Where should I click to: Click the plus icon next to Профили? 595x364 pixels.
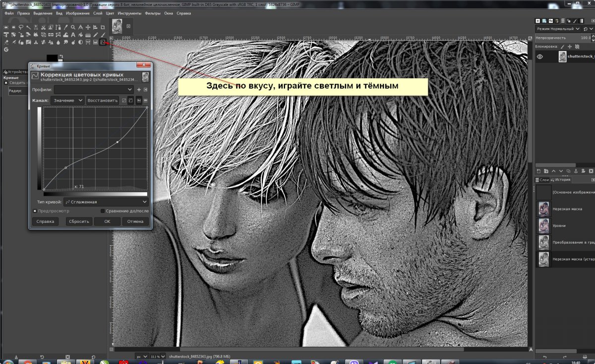click(139, 90)
